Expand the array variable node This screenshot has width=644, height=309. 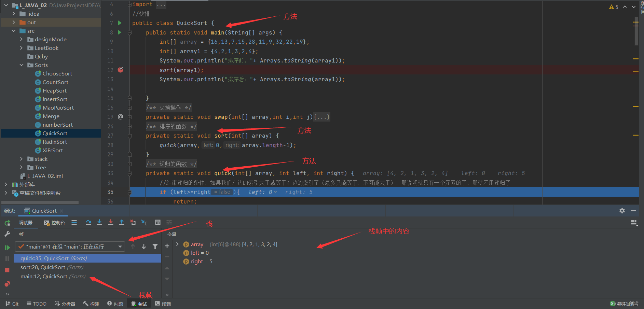pos(177,244)
